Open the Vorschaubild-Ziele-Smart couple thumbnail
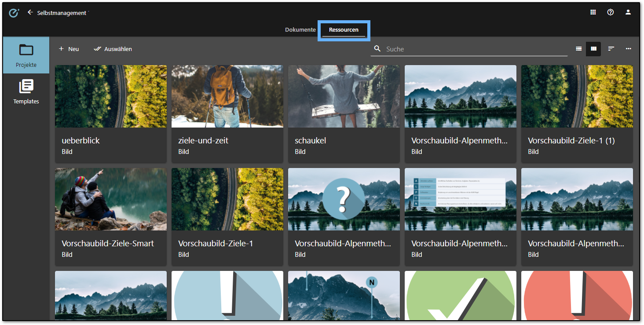644x325 pixels. pyautogui.click(x=111, y=199)
